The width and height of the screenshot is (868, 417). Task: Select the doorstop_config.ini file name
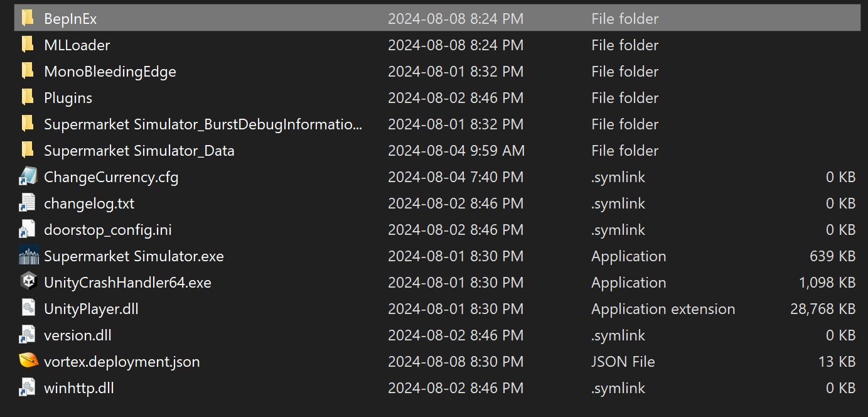click(x=108, y=230)
